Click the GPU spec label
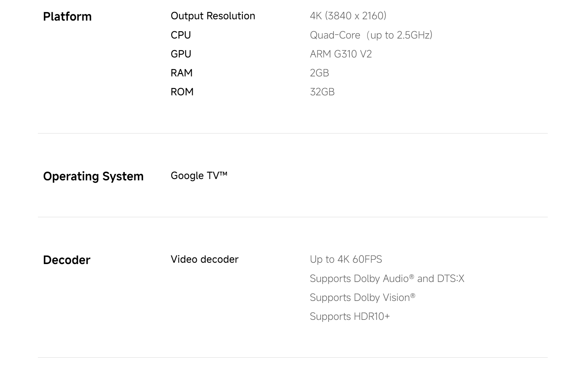 (x=181, y=54)
